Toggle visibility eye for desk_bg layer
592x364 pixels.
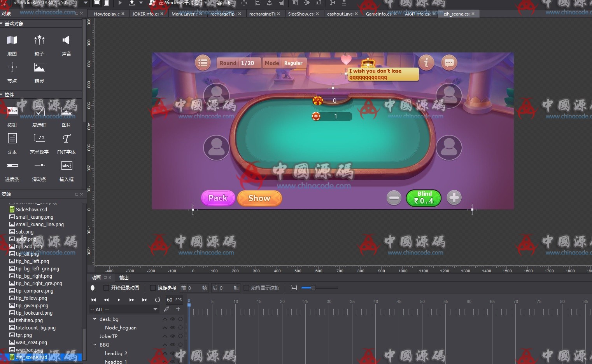point(172,319)
